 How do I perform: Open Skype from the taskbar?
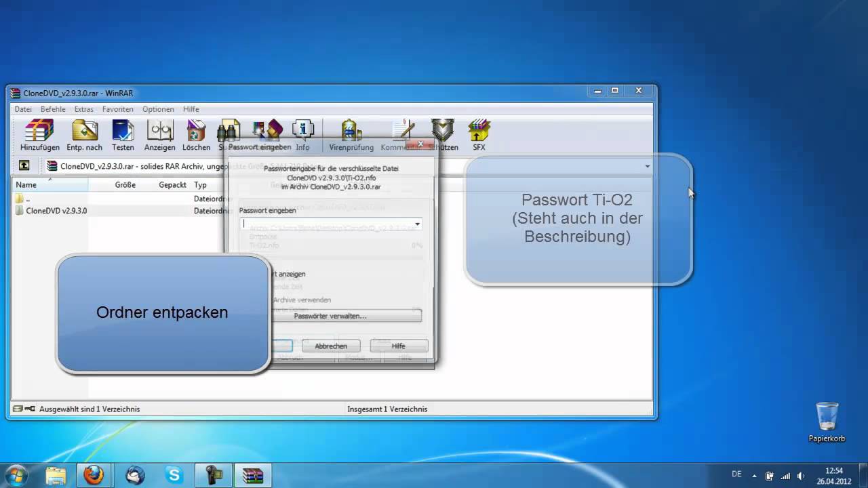(174, 475)
